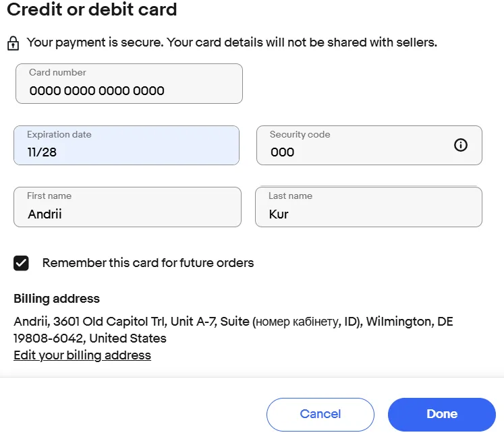Click the Remember this card label text
Viewport: 504px width, 441px height.
pos(148,263)
